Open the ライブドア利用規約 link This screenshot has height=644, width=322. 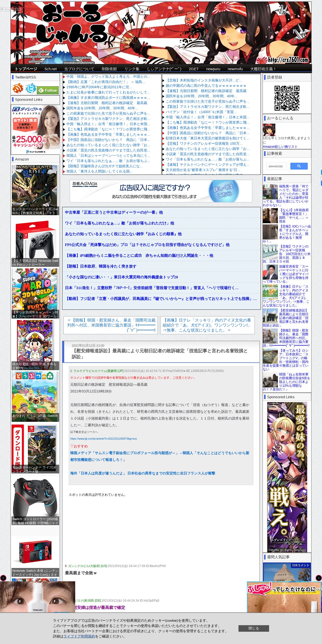click(x=79, y=636)
